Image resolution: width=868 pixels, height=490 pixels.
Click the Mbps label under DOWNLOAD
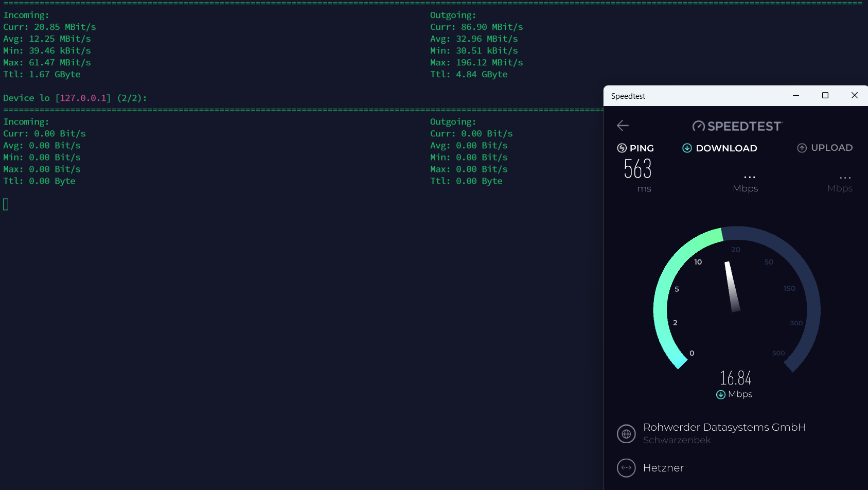745,188
